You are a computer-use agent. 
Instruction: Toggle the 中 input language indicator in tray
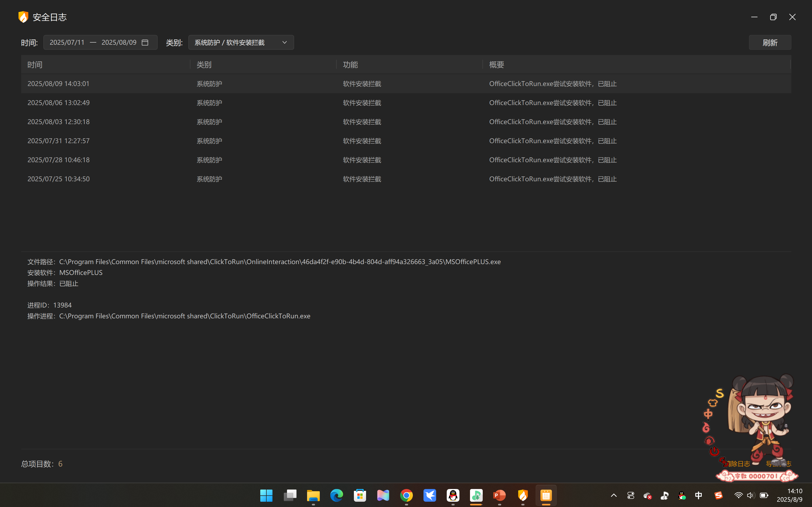click(x=698, y=495)
